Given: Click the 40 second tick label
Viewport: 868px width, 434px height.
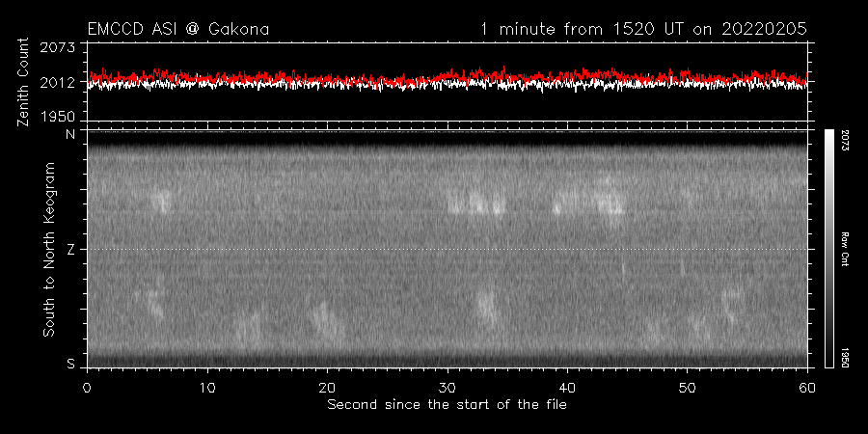Looking at the screenshot, I should click(x=567, y=387).
